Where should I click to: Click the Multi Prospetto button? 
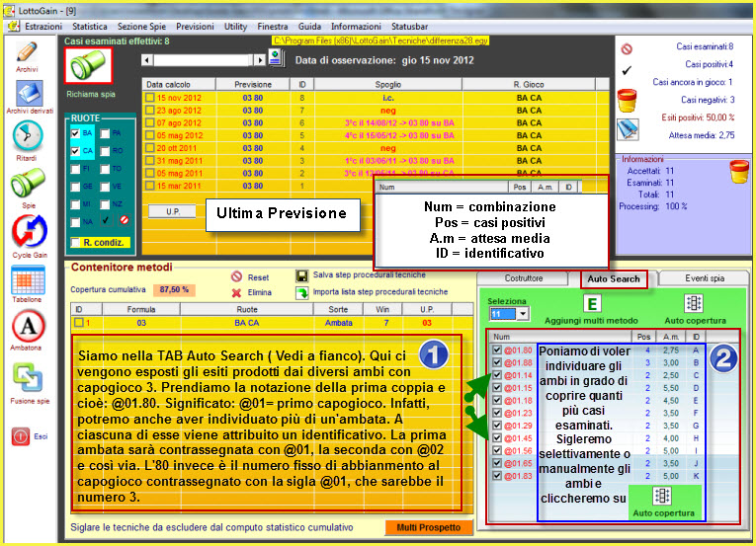coord(429,527)
